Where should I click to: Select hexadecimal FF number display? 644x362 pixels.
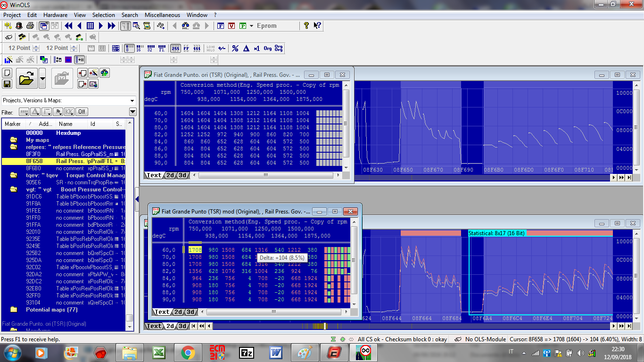click(186, 48)
